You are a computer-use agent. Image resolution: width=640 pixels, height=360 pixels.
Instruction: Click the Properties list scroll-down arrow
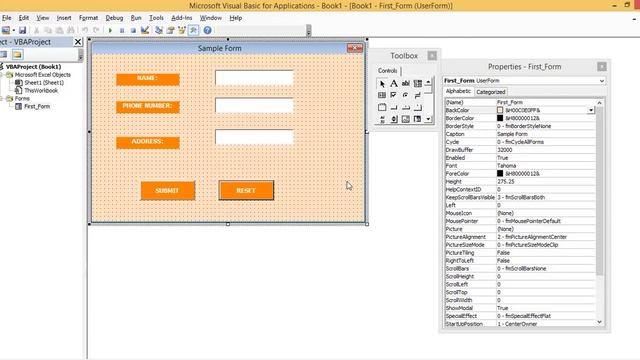click(599, 322)
